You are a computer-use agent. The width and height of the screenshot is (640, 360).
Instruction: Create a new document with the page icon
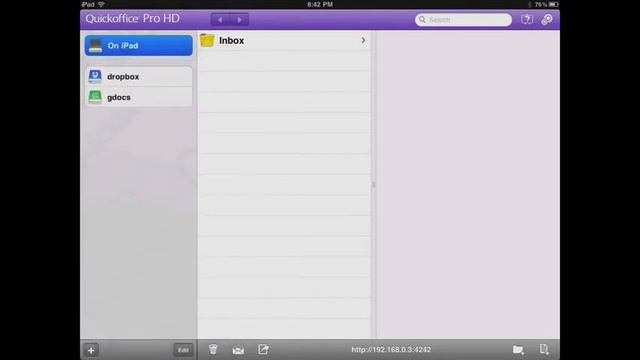[x=544, y=349]
